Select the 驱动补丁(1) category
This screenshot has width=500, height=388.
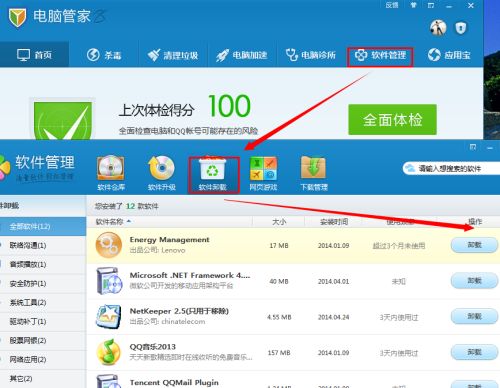pos(43,322)
